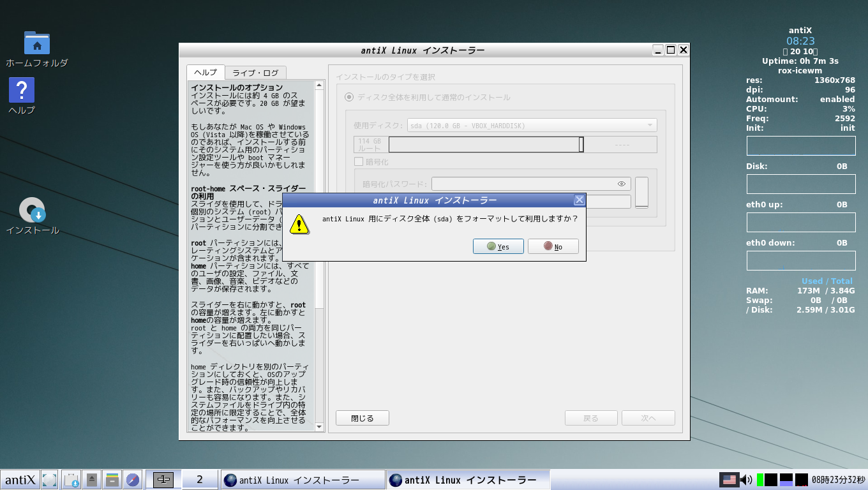Select ディスク全体を利用して通常のインストール radio button

(348, 97)
